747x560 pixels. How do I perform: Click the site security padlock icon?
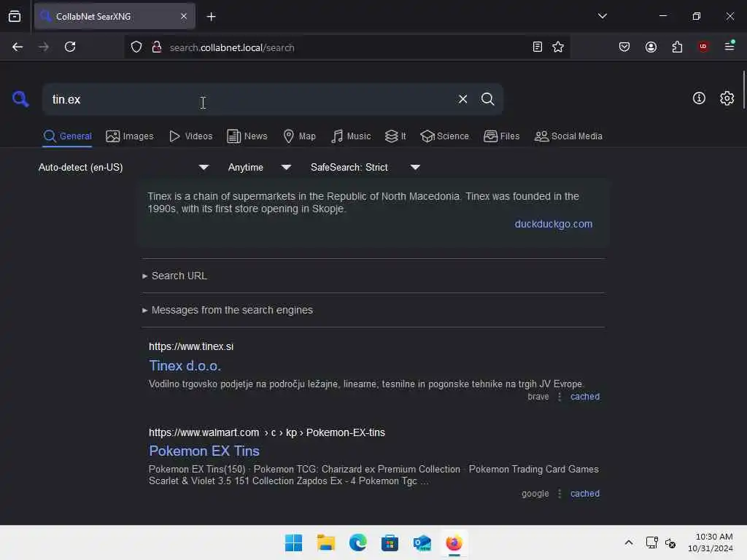click(x=156, y=47)
